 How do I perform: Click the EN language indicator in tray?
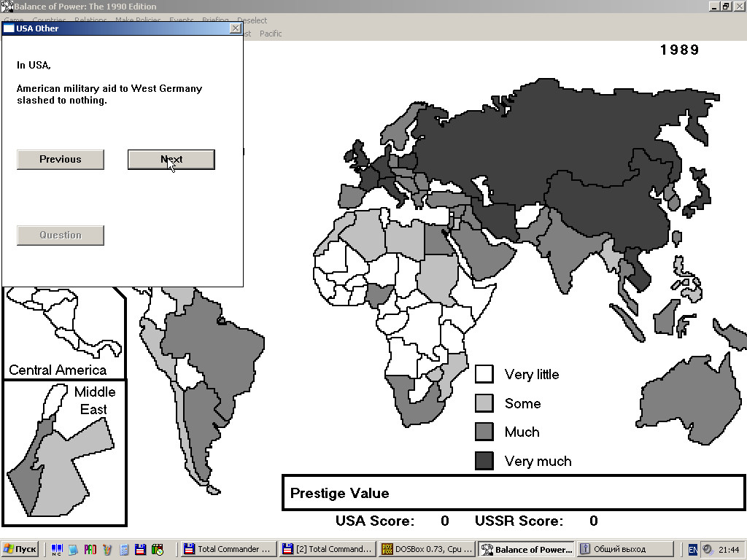693,550
